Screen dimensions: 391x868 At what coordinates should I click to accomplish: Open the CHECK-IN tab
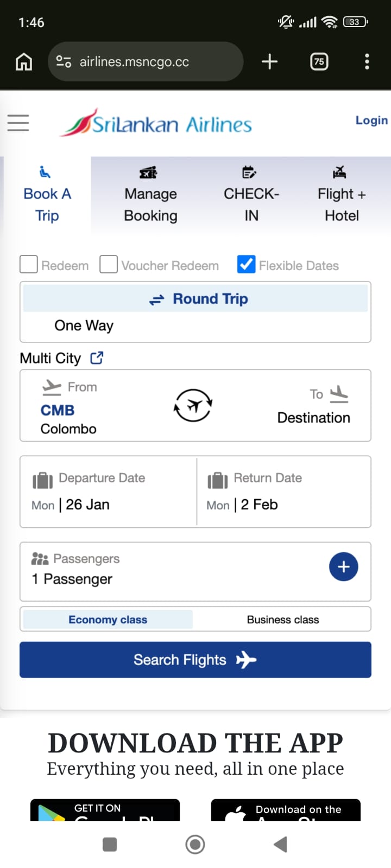click(251, 195)
